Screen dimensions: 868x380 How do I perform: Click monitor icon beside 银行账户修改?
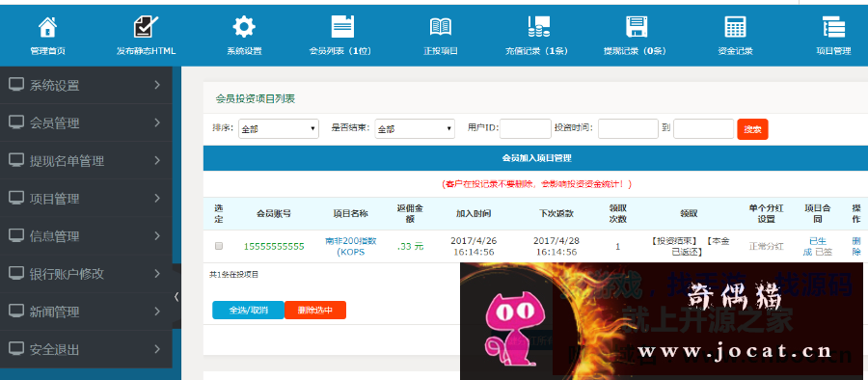16,273
